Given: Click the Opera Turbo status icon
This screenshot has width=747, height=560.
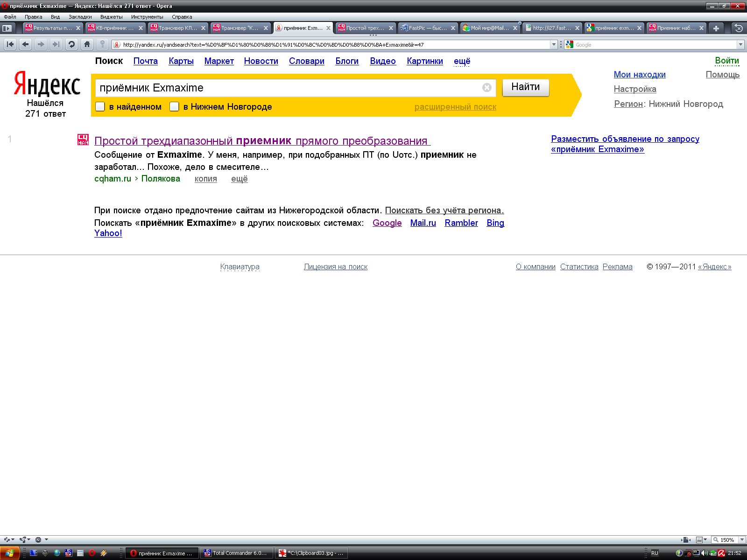Looking at the screenshot, I should click(38, 539).
